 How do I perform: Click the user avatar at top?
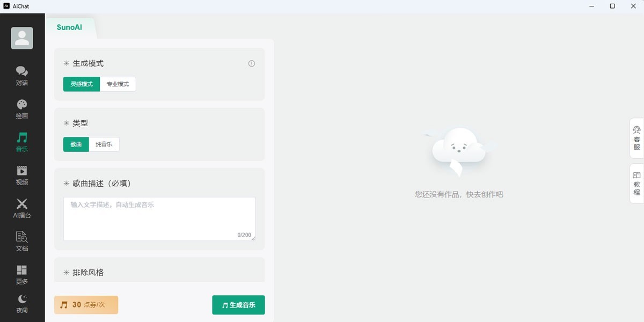tap(22, 38)
